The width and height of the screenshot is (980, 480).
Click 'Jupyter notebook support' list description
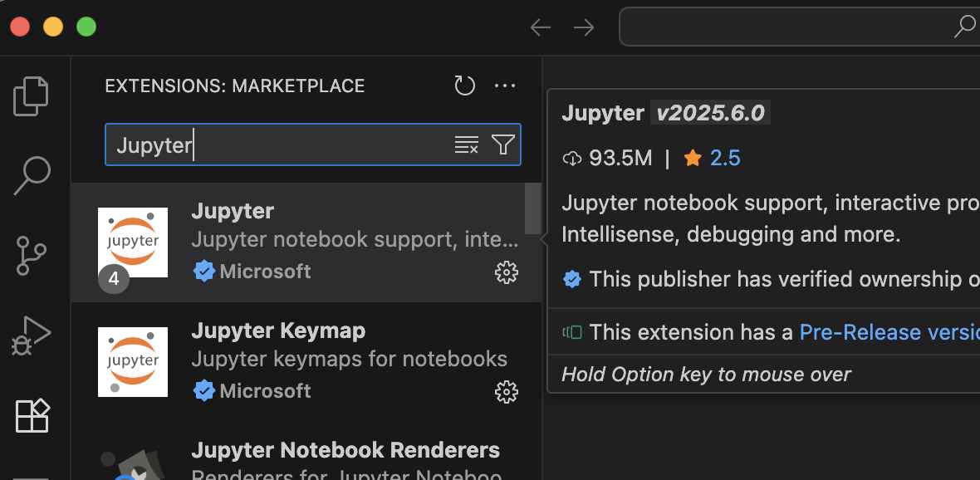pos(355,239)
